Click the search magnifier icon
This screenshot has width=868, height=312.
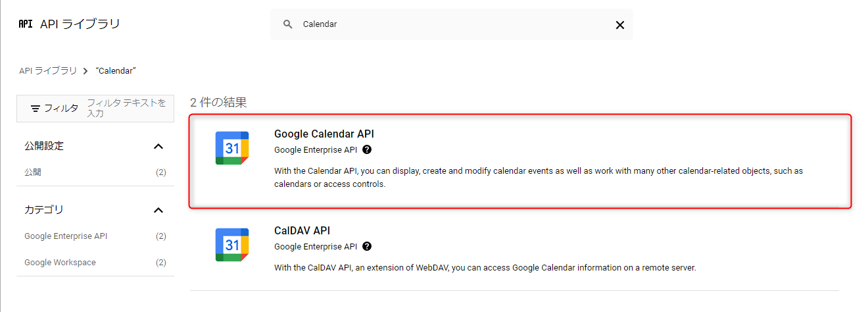click(287, 24)
